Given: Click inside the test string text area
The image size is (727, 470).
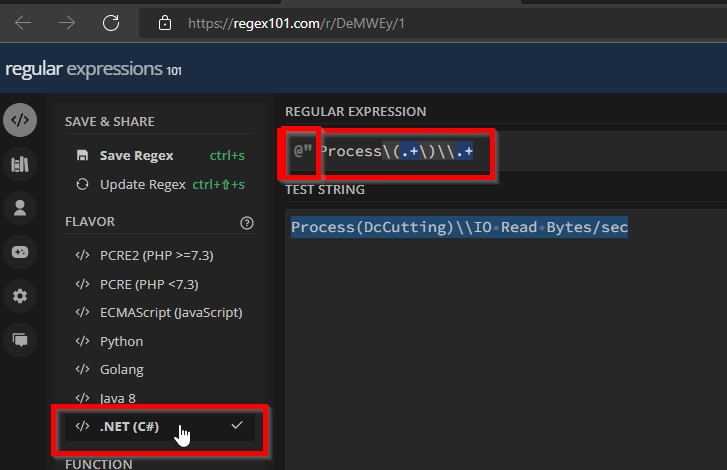Looking at the screenshot, I should pyautogui.click(x=506, y=339).
